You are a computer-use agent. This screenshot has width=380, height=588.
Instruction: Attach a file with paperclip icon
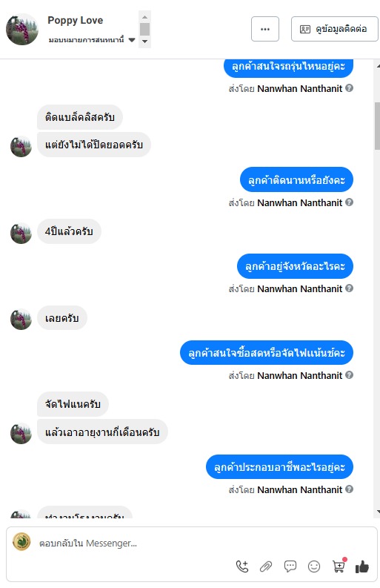point(266,566)
